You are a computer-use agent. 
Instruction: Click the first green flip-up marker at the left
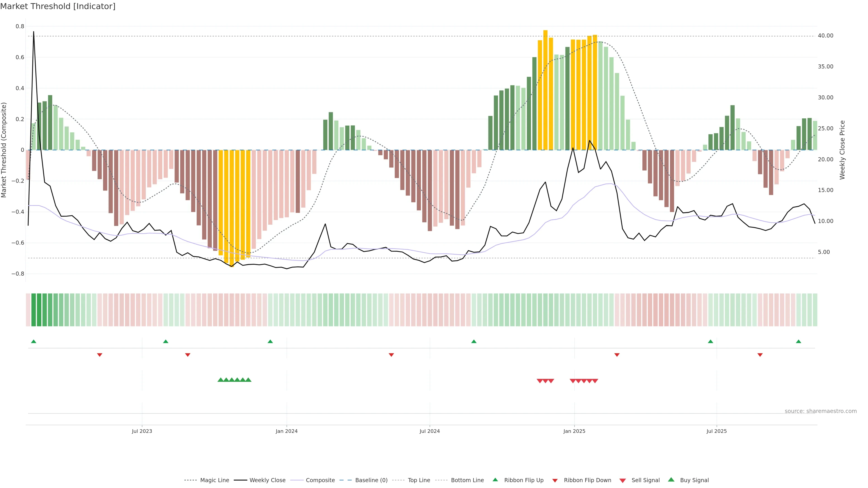[x=33, y=342]
